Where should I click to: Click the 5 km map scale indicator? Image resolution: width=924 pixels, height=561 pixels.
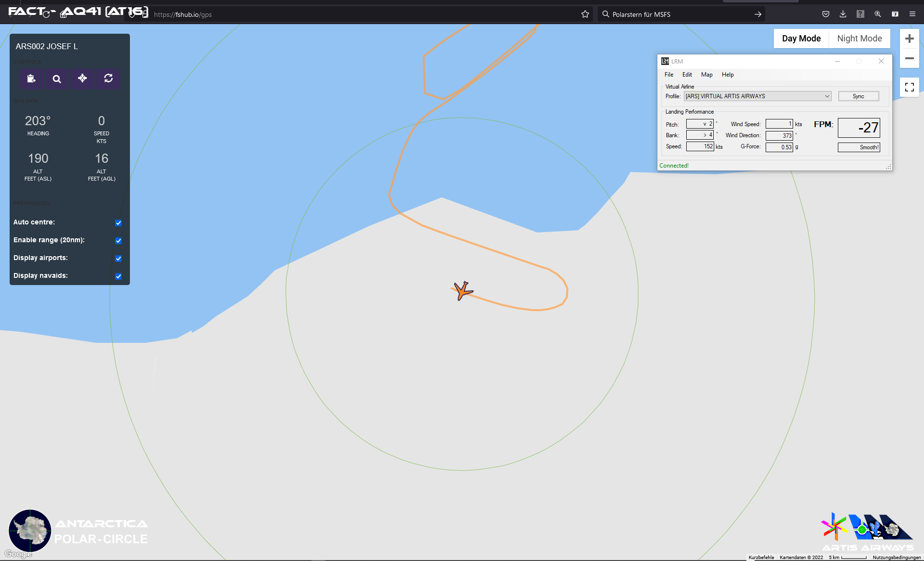[x=847, y=557]
